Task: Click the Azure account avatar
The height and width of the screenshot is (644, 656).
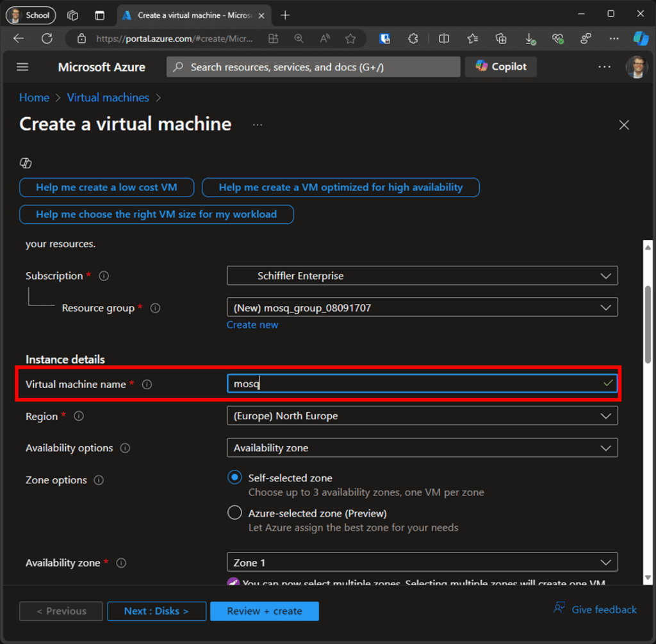Action: (637, 67)
